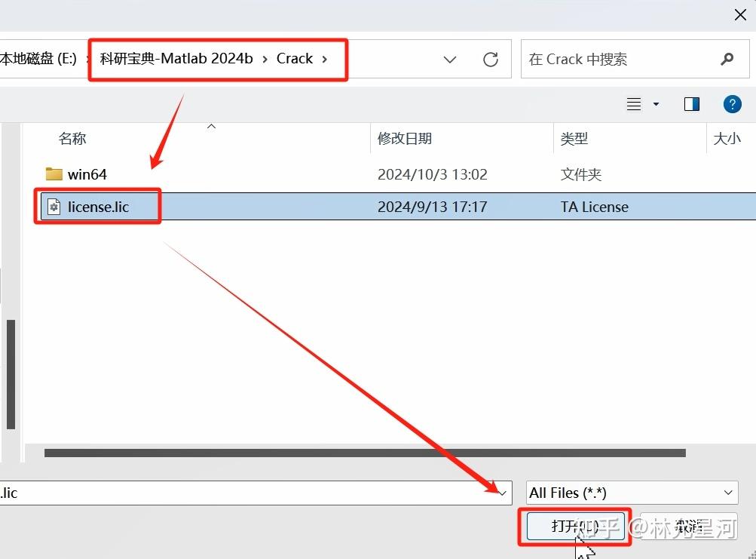Click the search magnifier icon
Viewport: 756px width, 559px height.
click(x=726, y=58)
